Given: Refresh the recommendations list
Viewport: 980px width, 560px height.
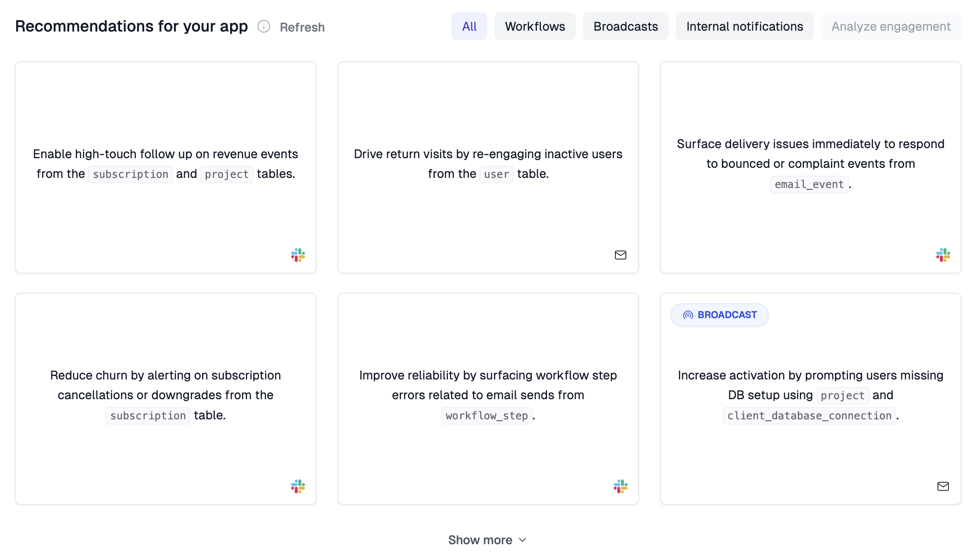Looking at the screenshot, I should pyautogui.click(x=302, y=27).
